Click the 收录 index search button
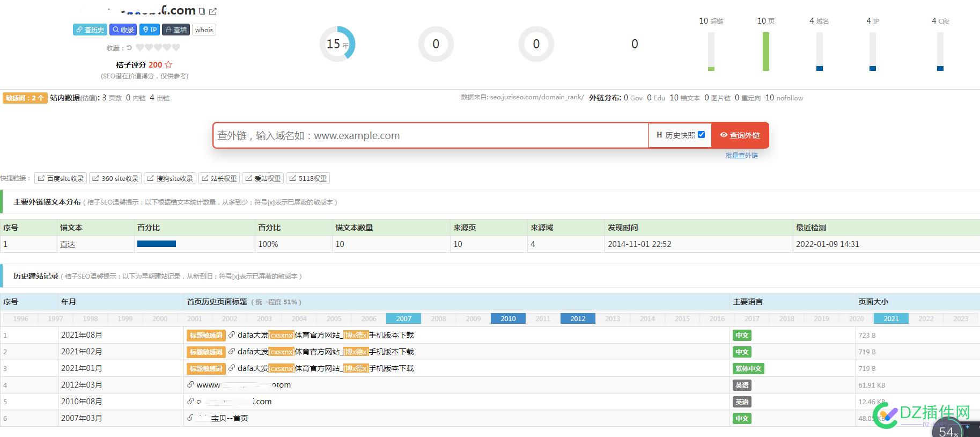Screen dimensions: 980x437 coord(123,30)
